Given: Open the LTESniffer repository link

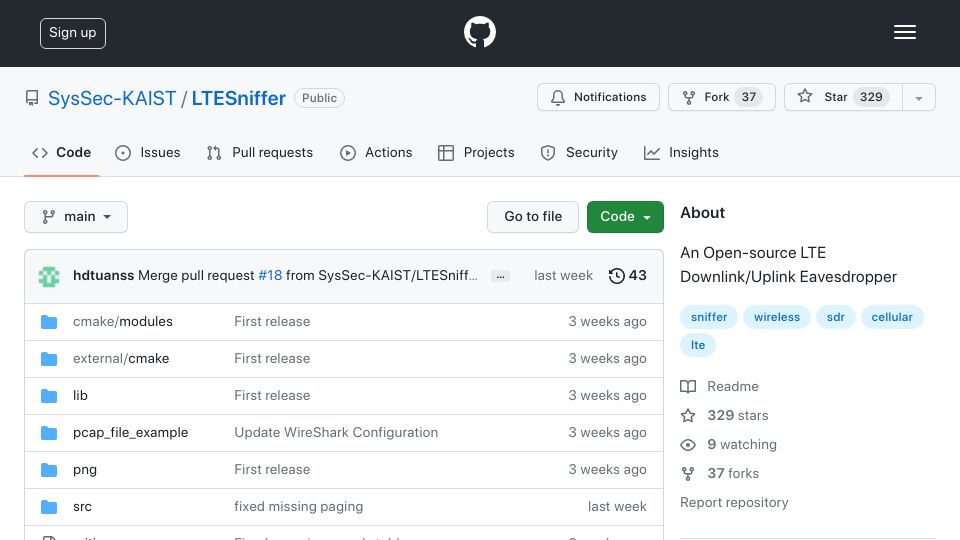Looking at the screenshot, I should [x=238, y=98].
